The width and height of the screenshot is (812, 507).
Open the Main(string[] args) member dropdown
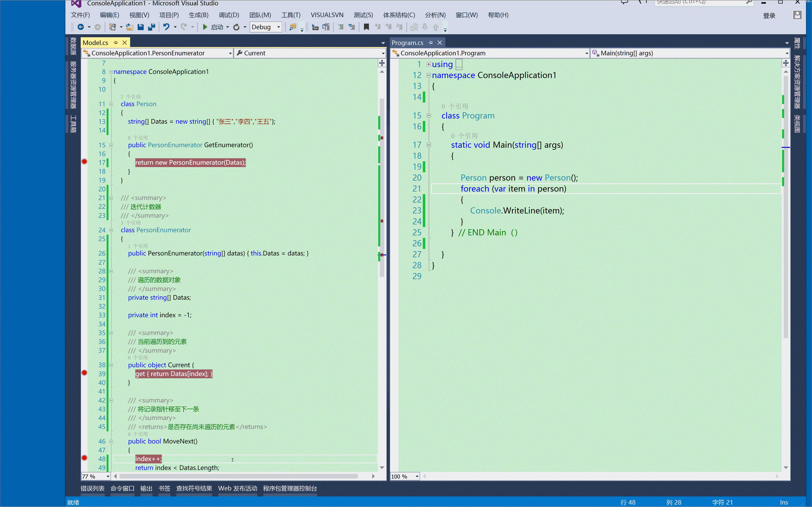(690, 53)
